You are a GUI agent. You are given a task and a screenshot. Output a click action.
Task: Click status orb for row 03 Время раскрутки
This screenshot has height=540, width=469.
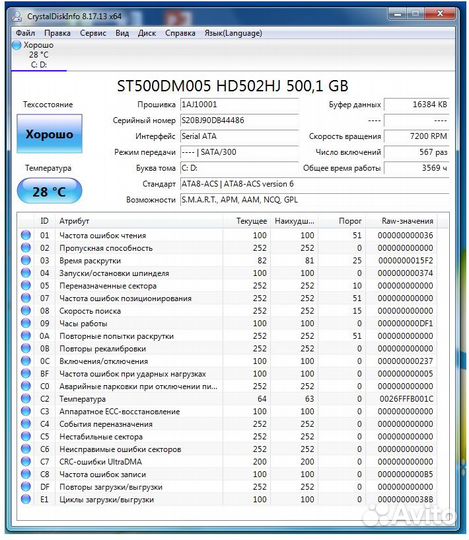(x=26, y=260)
